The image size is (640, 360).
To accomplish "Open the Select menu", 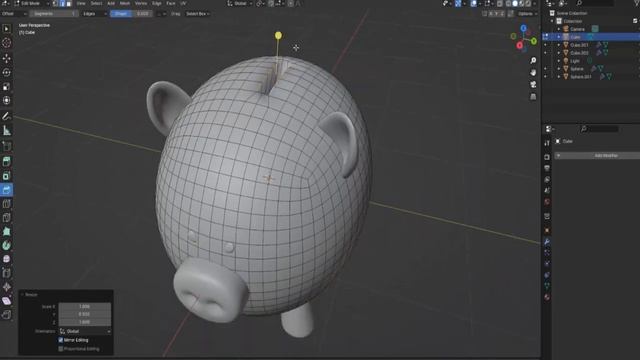I will (96, 3).
